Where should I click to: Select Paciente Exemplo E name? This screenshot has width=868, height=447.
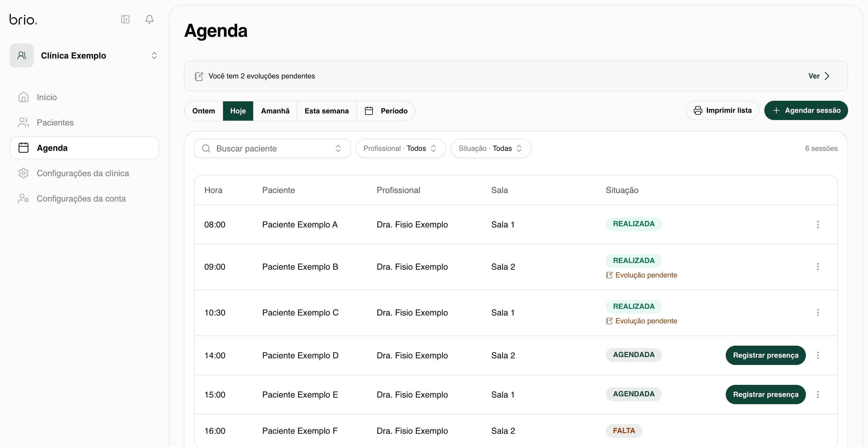[x=300, y=395]
